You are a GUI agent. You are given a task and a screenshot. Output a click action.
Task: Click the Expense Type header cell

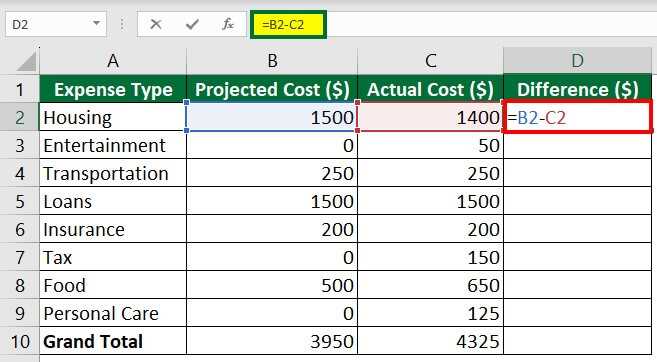(113, 89)
